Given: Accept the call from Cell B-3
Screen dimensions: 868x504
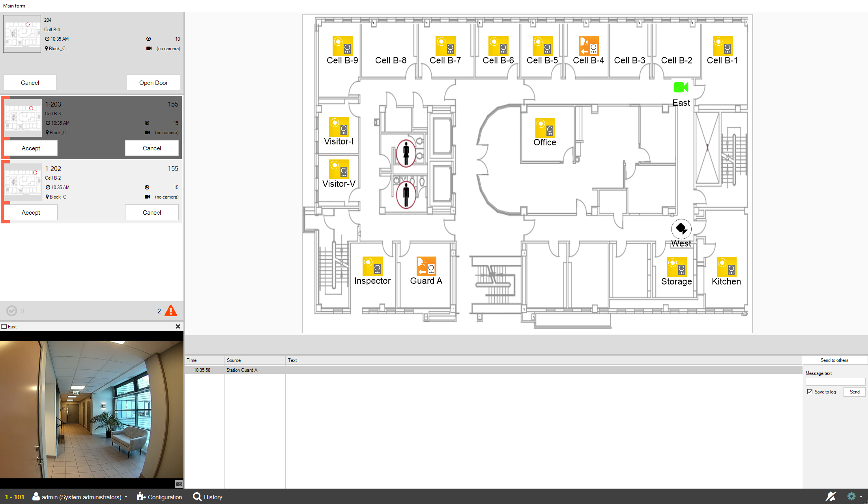Looking at the screenshot, I should point(31,148).
